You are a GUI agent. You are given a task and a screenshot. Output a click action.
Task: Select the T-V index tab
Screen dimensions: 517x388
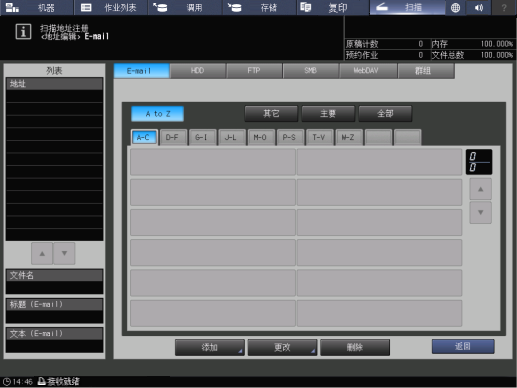point(320,137)
